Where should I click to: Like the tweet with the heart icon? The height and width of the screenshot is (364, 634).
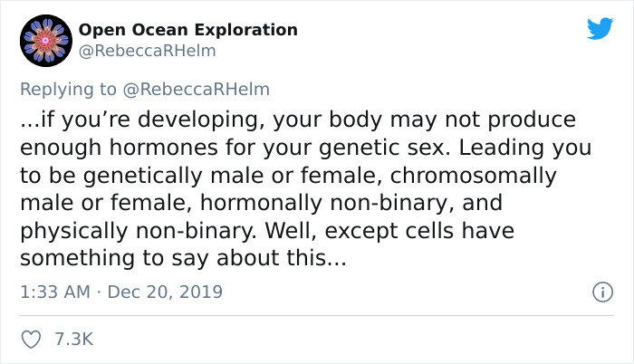click(31, 340)
